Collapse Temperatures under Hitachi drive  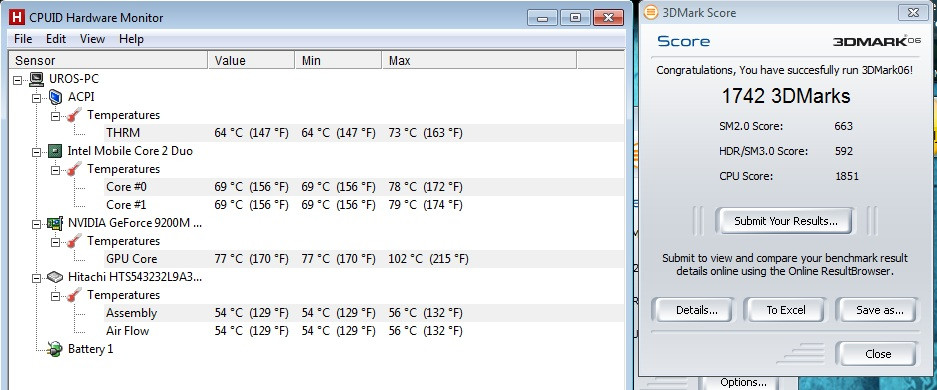(56, 296)
